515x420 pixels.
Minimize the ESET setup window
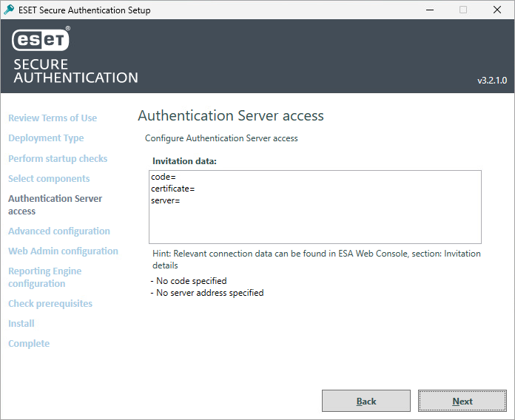pos(430,10)
